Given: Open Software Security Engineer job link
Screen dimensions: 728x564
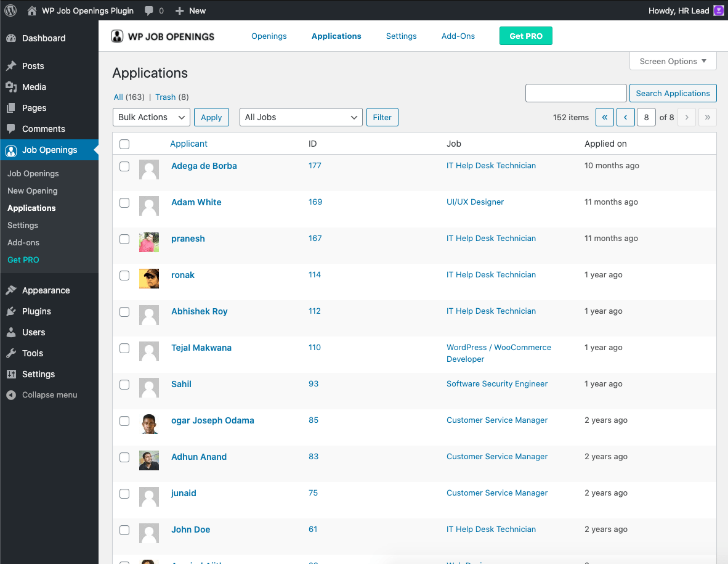Looking at the screenshot, I should tap(497, 384).
